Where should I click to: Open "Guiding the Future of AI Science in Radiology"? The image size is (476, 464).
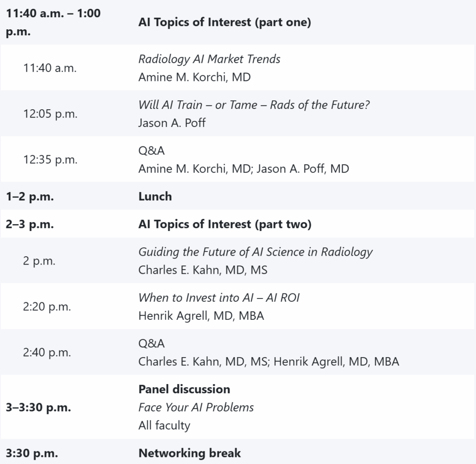click(255, 252)
